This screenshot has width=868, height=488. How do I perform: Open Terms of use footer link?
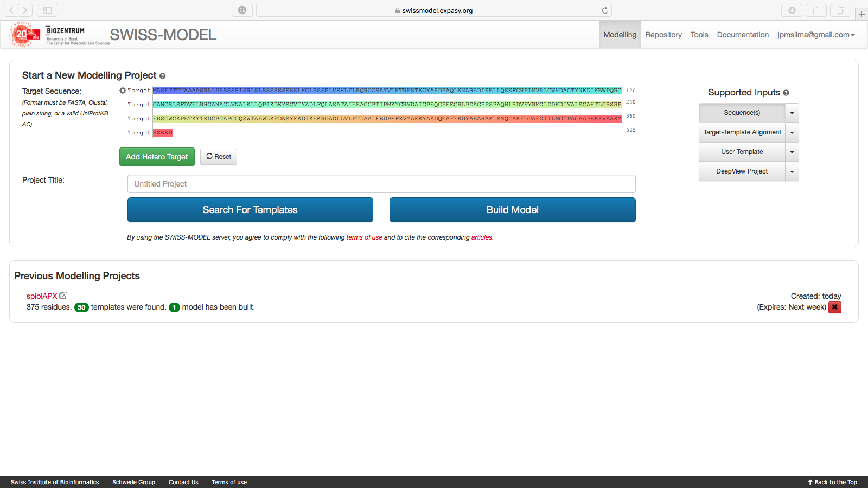[x=229, y=482]
